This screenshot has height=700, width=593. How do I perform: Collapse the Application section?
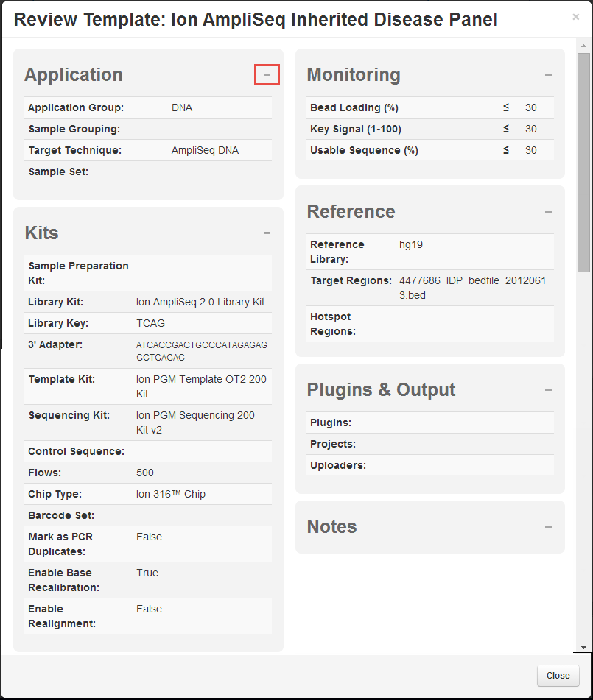[x=267, y=74]
